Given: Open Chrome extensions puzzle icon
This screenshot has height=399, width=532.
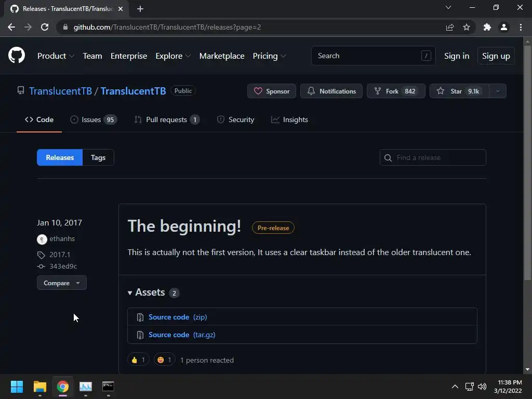Looking at the screenshot, I should tap(487, 27).
